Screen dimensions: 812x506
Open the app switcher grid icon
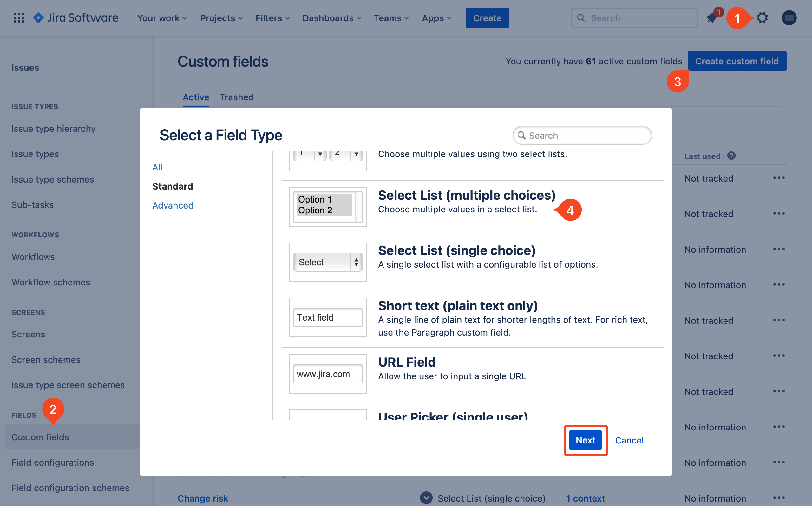tap(19, 18)
